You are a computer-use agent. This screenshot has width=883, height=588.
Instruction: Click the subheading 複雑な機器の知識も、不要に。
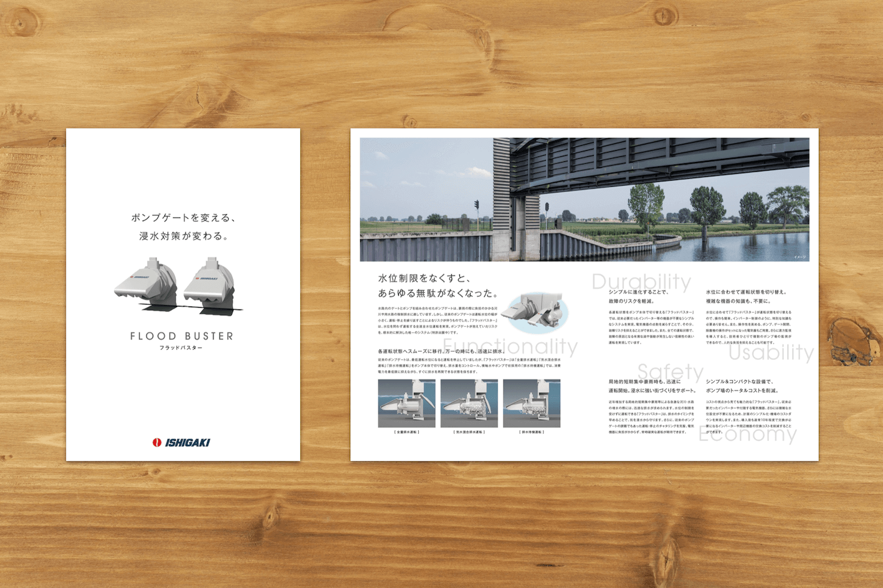point(738,301)
